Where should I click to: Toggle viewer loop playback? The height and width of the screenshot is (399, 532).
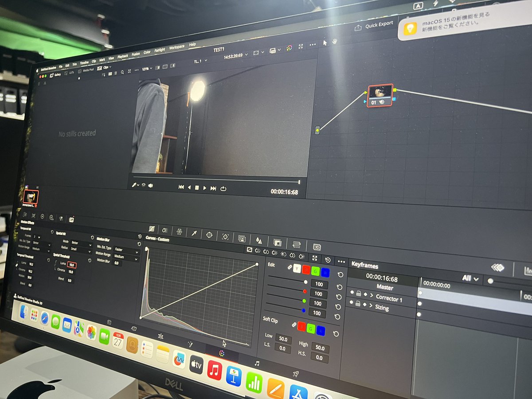[x=223, y=188]
